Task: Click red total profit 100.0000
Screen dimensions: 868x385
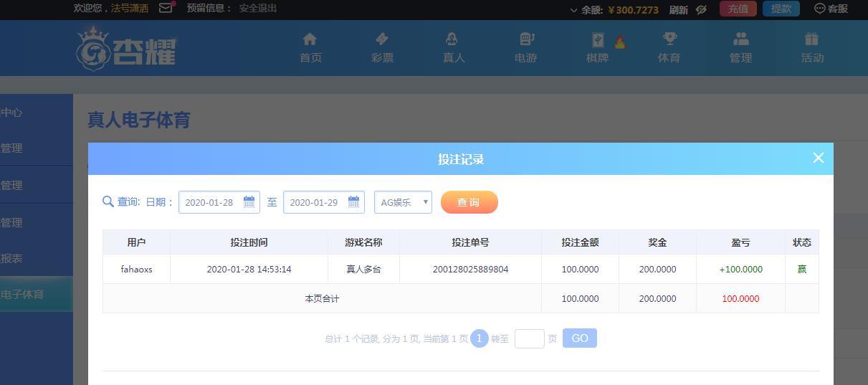Action: [740, 298]
